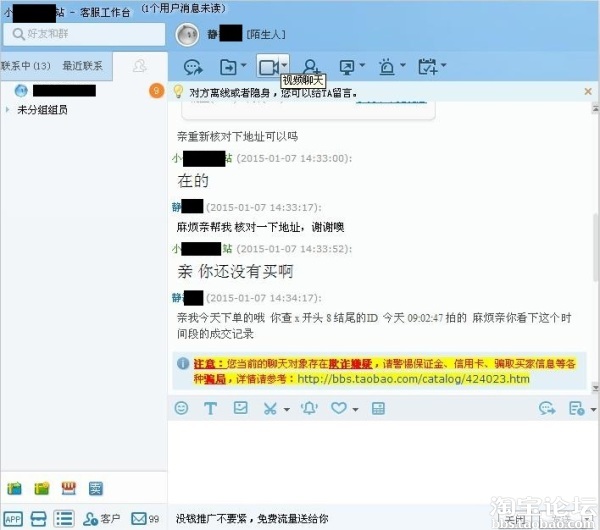The height and width of the screenshot is (530, 600).
Task: Click the 好友和群 search field
Action: click(x=84, y=34)
